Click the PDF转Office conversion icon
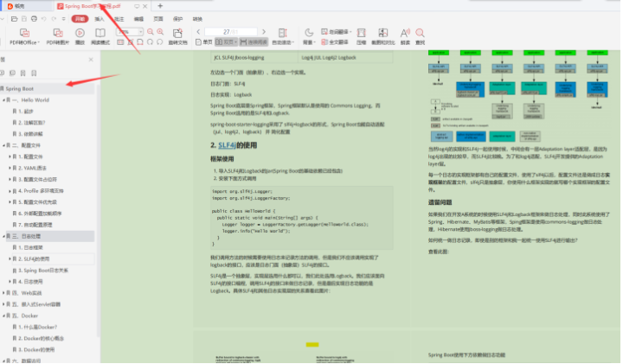Image resolution: width=623 pixels, height=364 pixels. [x=24, y=34]
